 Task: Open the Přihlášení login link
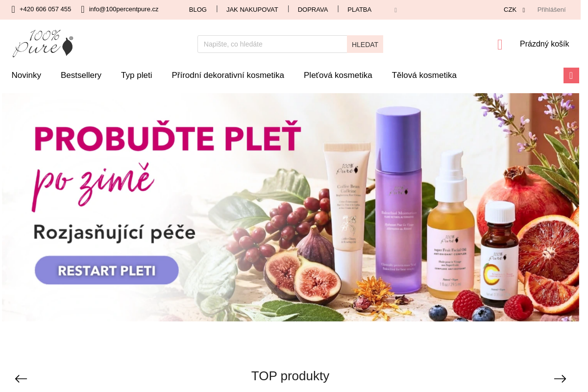[551, 10]
